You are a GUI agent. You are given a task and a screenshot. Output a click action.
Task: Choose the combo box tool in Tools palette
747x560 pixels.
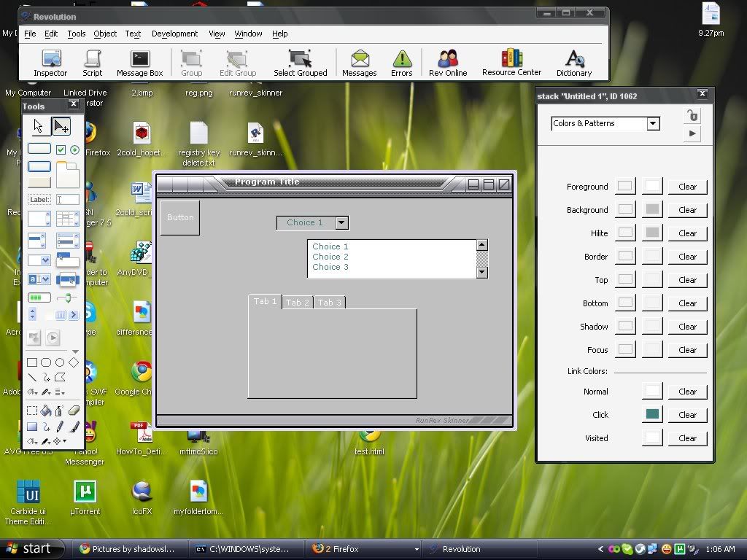39,279
